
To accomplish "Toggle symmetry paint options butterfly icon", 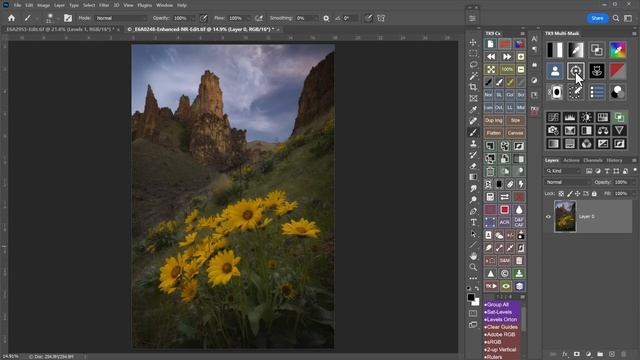I will 381,18.
